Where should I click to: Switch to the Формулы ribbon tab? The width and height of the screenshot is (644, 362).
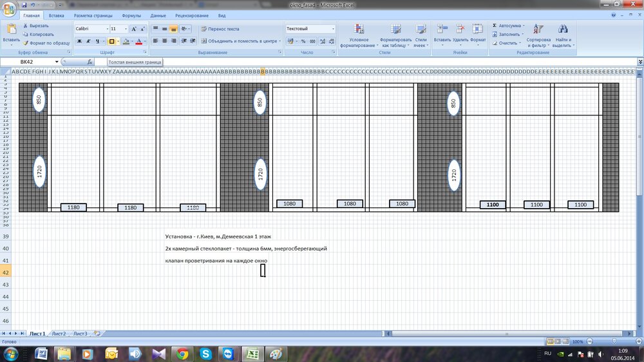point(131,15)
